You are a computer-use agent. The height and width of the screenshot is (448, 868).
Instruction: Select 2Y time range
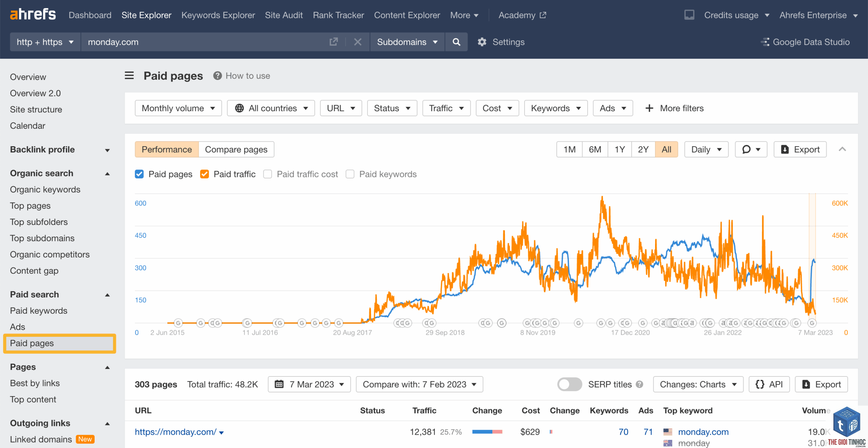click(x=643, y=149)
